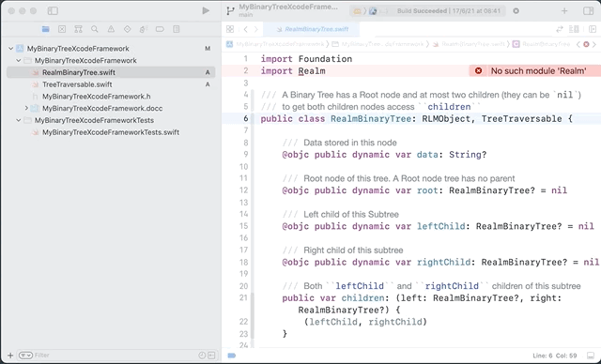Viewport: 601px width, 364px height.
Task: Go back in editor history
Action: (x=246, y=29)
